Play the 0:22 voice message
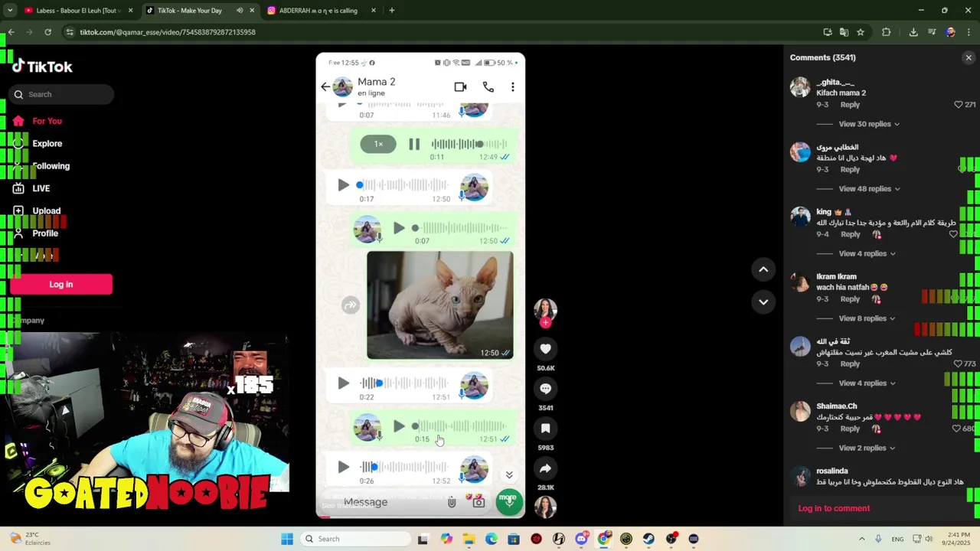 pos(343,383)
